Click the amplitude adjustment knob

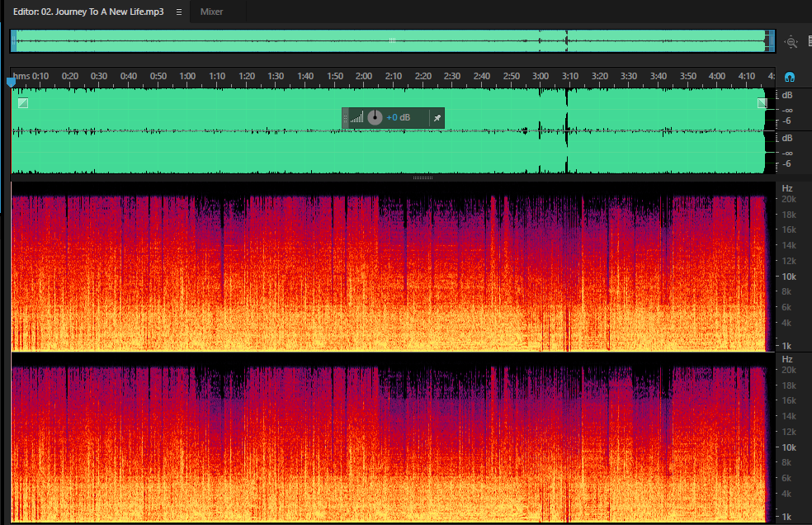click(375, 118)
